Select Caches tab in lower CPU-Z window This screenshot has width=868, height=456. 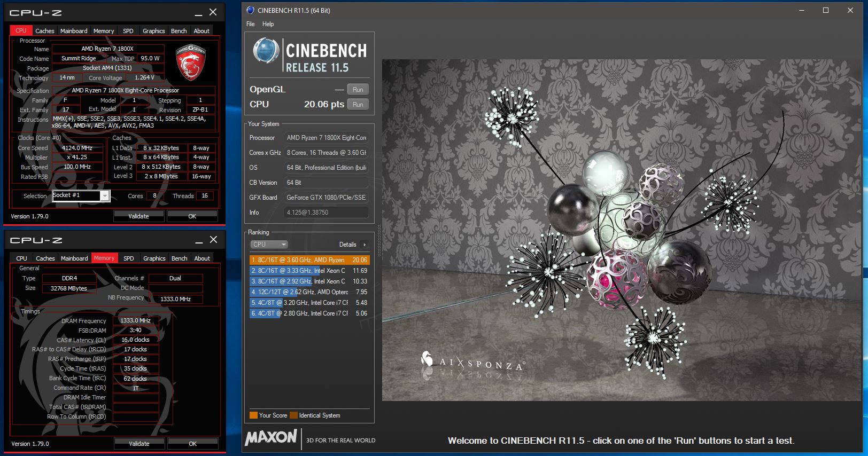coord(45,258)
